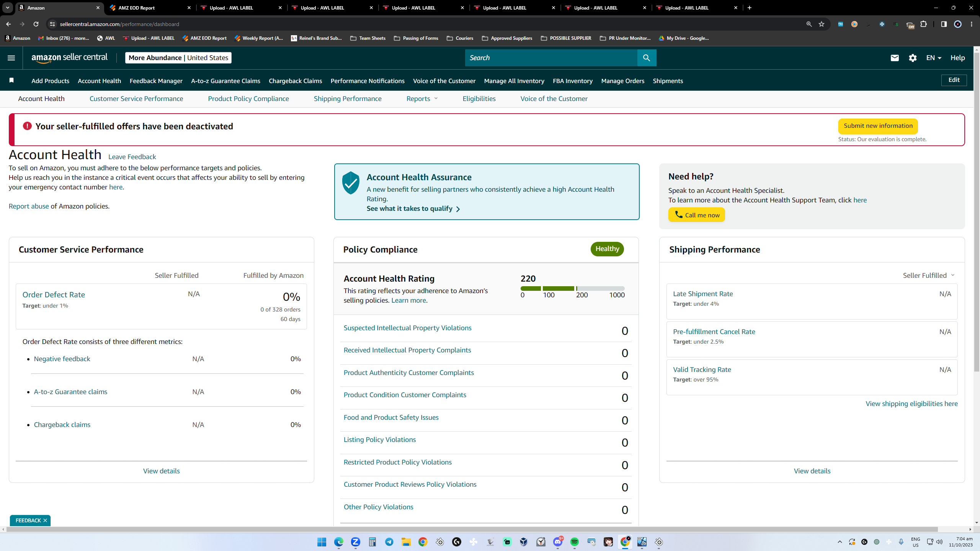Bookmark this page with the star icon
The width and height of the screenshot is (980, 551).
(x=822, y=24)
